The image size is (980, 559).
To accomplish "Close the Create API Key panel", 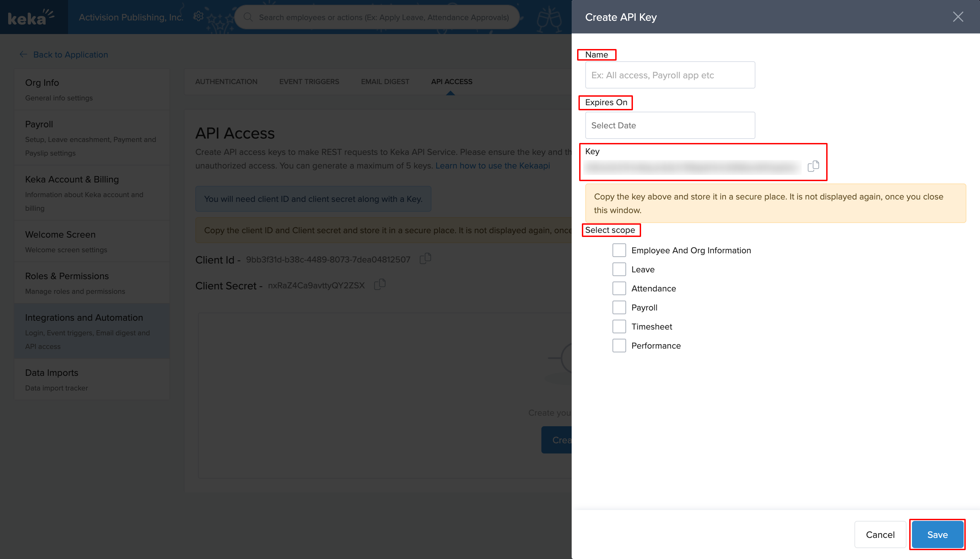I will 958,17.
